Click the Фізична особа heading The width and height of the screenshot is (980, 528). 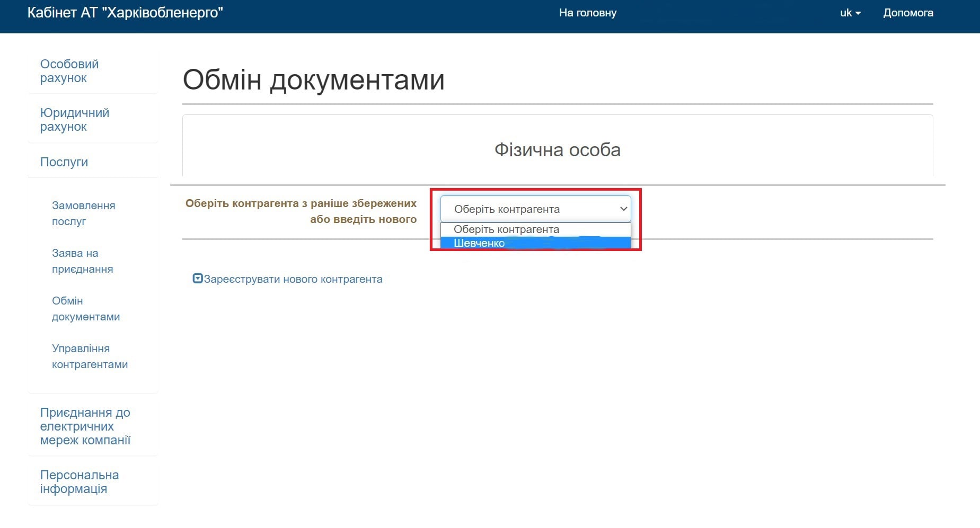point(558,150)
